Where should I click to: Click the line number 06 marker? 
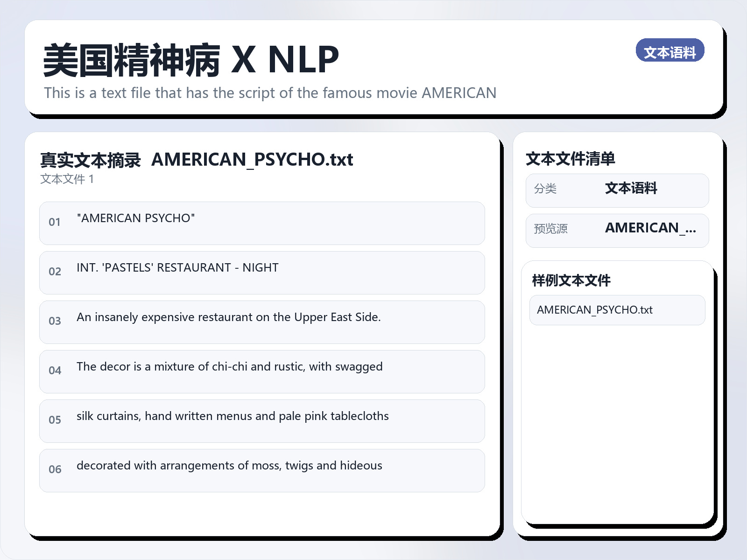pos(55,470)
